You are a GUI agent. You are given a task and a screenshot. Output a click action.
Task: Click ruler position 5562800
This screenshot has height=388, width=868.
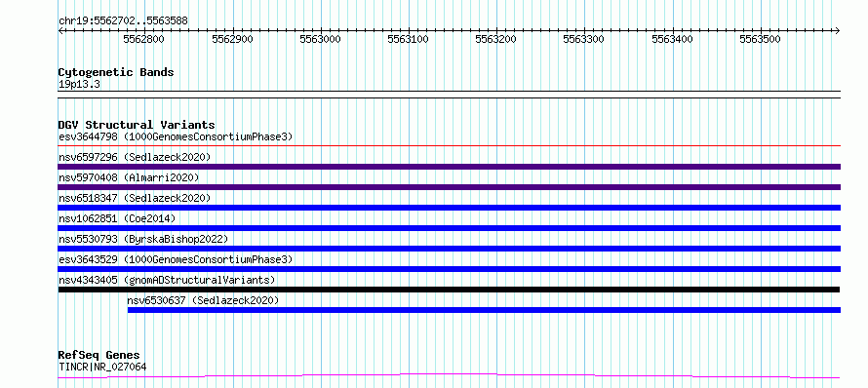coord(143,39)
